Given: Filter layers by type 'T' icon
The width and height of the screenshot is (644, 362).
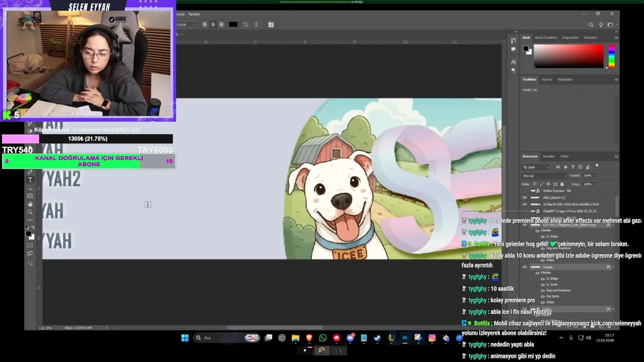Looking at the screenshot, I should tap(573, 167).
